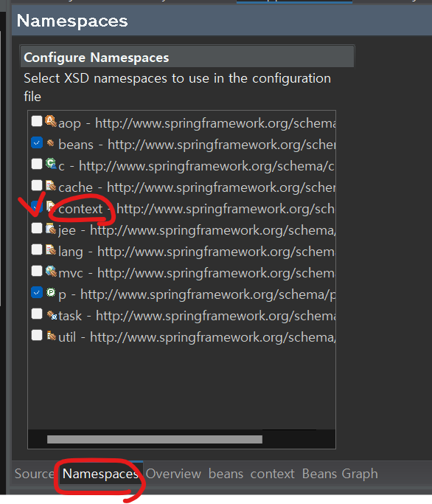Enable the cache namespace checkbox
The image size is (432, 504).
[x=37, y=185]
